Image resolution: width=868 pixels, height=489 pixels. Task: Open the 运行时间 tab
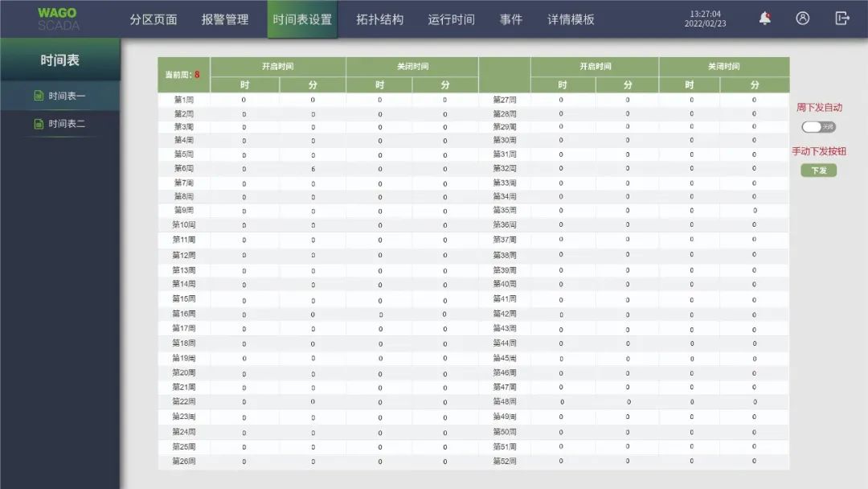coord(451,19)
